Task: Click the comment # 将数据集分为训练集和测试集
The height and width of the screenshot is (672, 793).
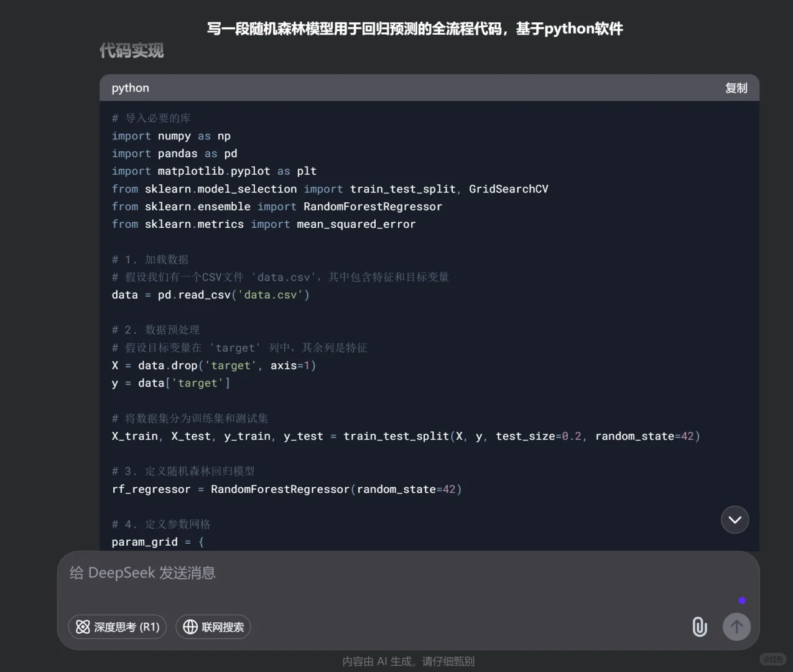Action: pos(190,418)
